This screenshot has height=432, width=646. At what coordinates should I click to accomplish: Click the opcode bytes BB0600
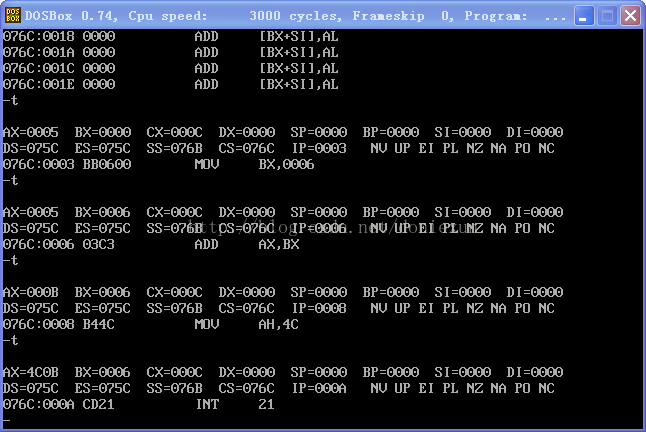[x=107, y=164]
